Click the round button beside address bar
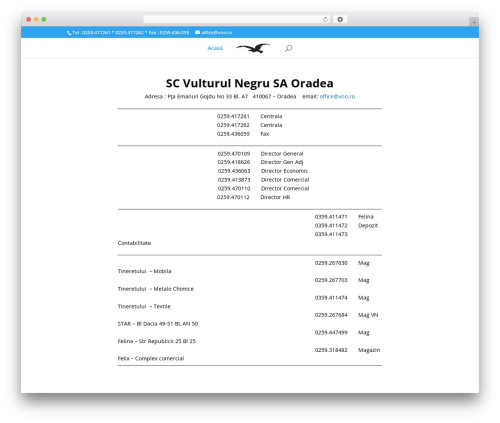Image resolution: width=500 pixels, height=423 pixels. pos(340,20)
